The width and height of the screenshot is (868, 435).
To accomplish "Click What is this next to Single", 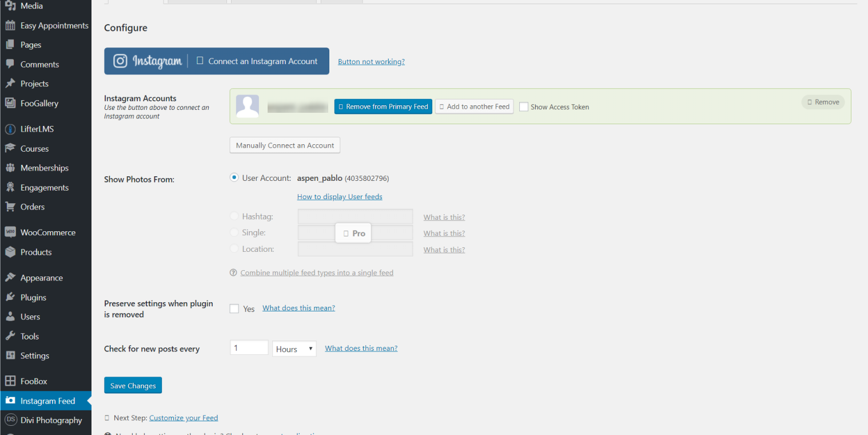I will point(444,234).
